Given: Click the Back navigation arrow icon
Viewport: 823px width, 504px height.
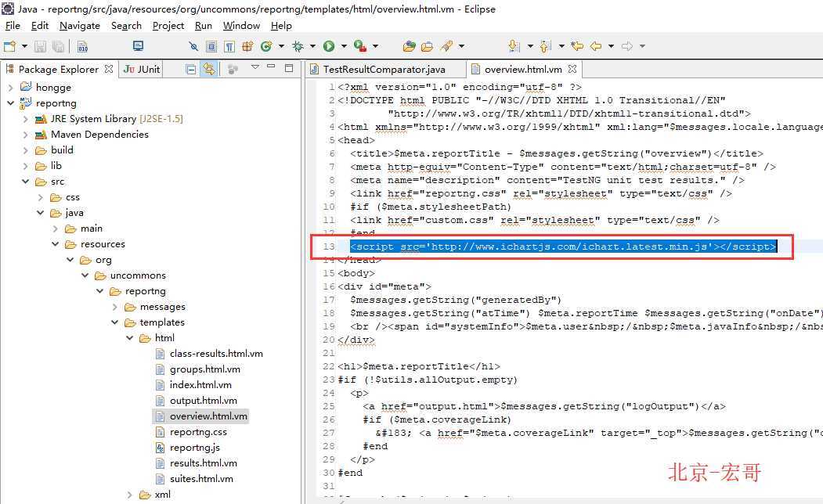Looking at the screenshot, I should click(x=596, y=47).
